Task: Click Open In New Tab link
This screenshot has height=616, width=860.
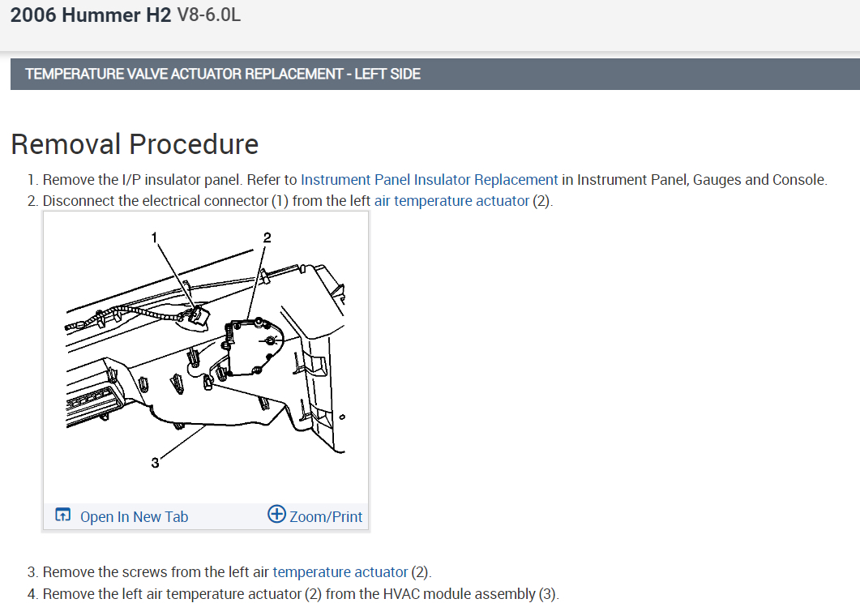Action: (134, 517)
